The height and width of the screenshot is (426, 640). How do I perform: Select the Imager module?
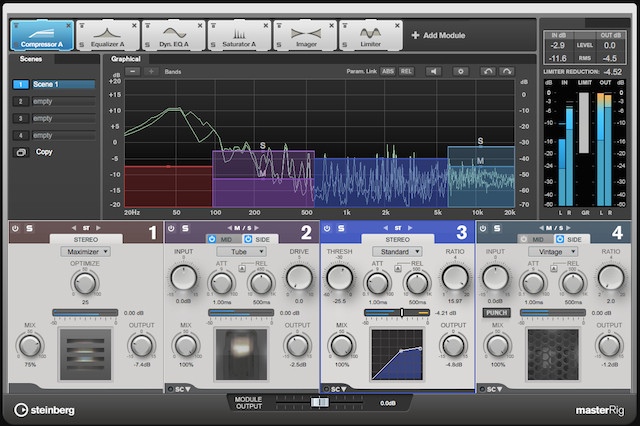coord(305,36)
